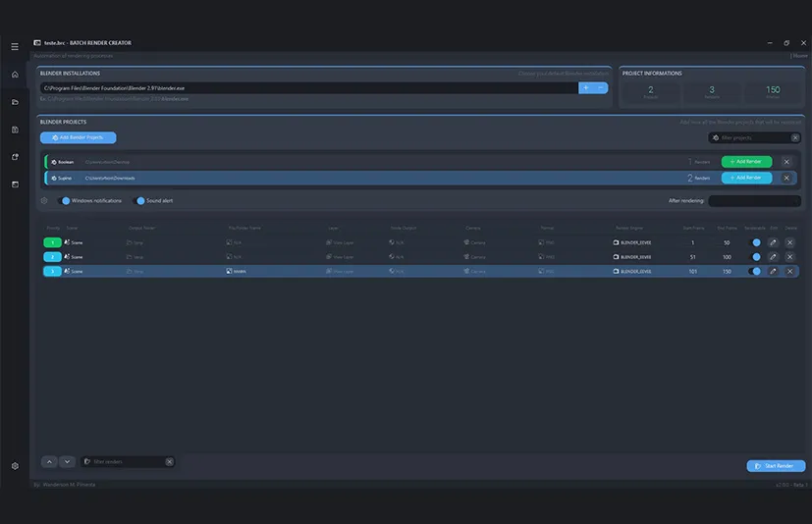
Task: Toggle renderable switch for render 2
Action: coord(754,257)
